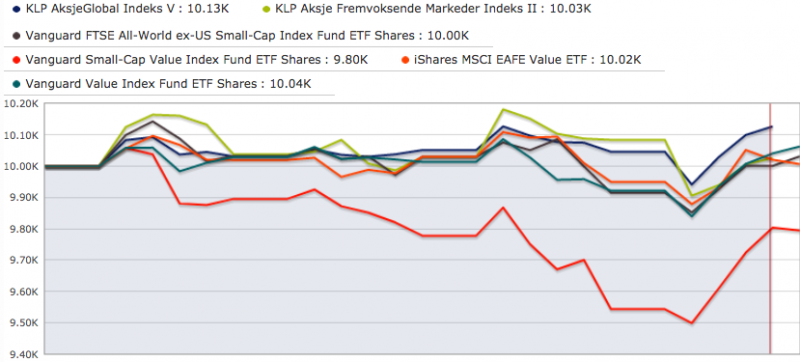Click the dark blue line's endpoint at cursor

click(771, 126)
